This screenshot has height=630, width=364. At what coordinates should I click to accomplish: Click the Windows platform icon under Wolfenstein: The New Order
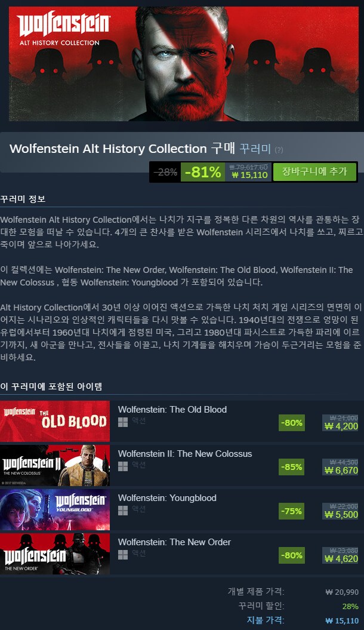tap(123, 555)
